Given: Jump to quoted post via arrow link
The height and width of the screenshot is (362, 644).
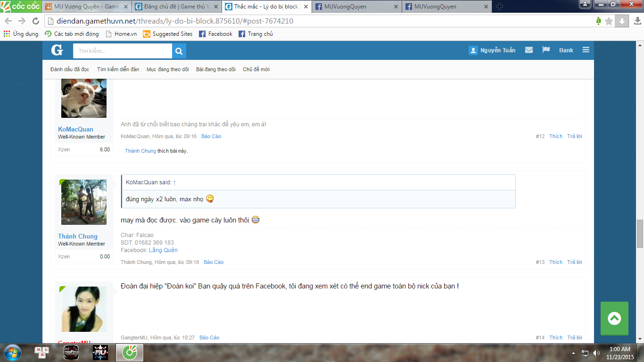Looking at the screenshot, I should tap(174, 182).
